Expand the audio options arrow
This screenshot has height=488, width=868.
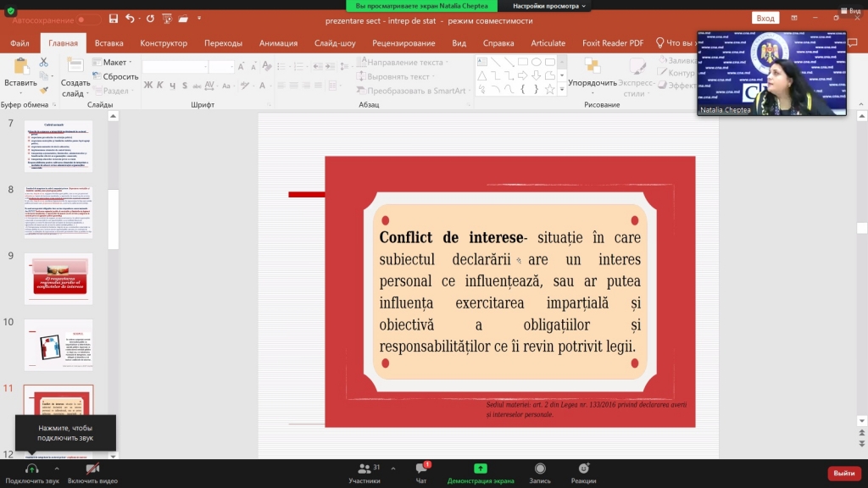pyautogui.click(x=57, y=468)
